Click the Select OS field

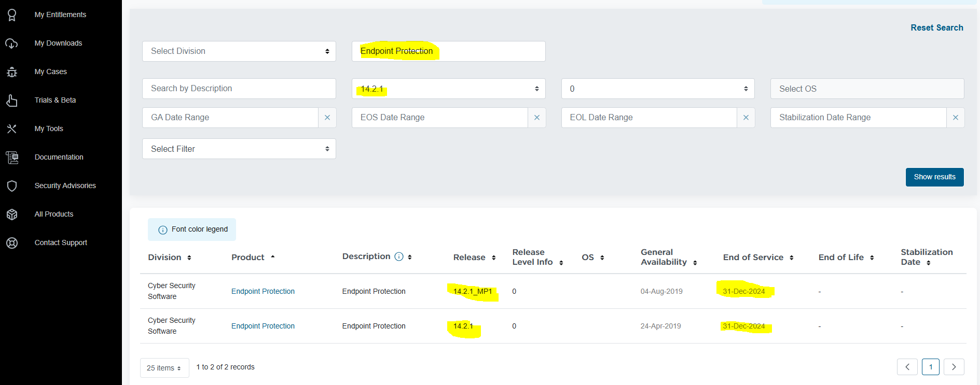coord(867,89)
